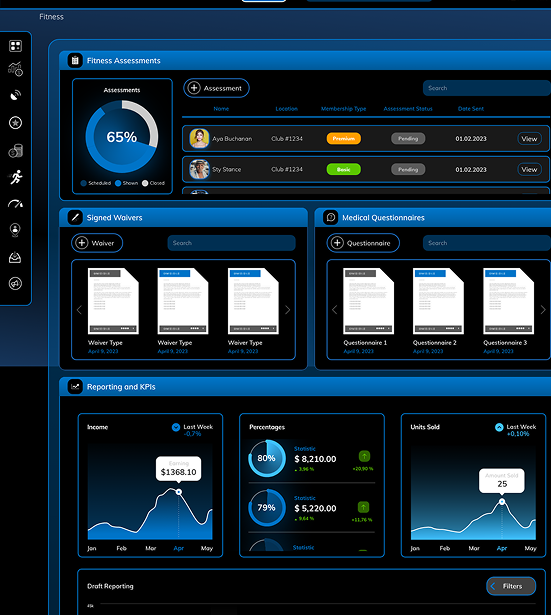Viewport: 551px width, 615px height.
Task: Click the 65% assessments donut chart
Action: click(x=122, y=136)
